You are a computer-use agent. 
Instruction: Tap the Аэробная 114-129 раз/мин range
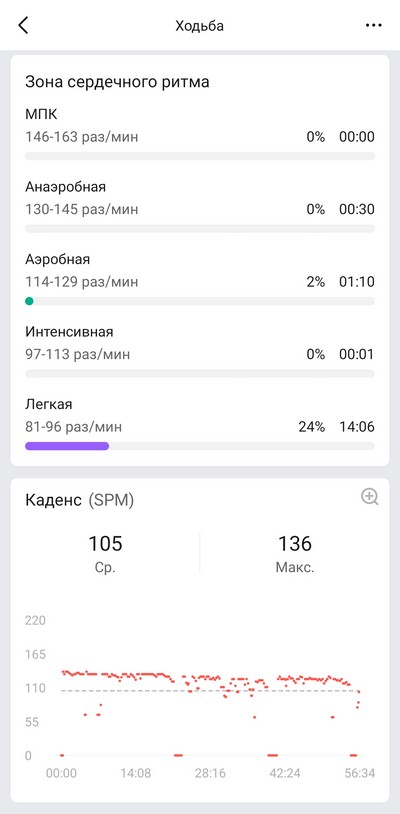click(82, 282)
